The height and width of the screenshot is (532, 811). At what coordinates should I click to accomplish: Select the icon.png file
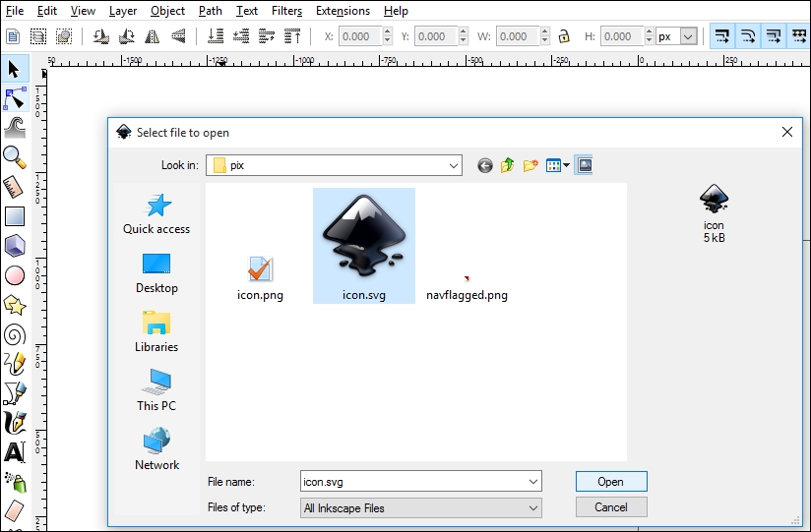260,278
